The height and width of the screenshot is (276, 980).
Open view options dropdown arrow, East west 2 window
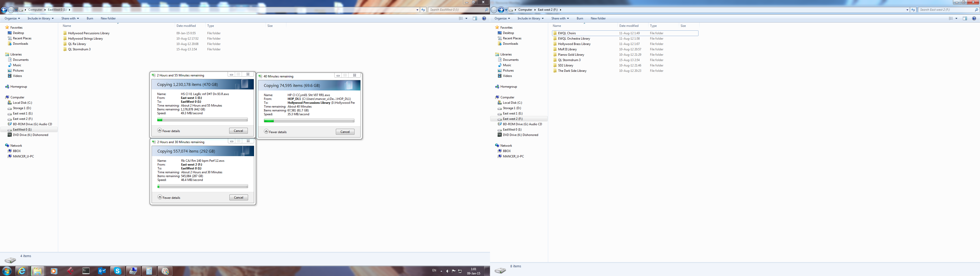coord(957,18)
